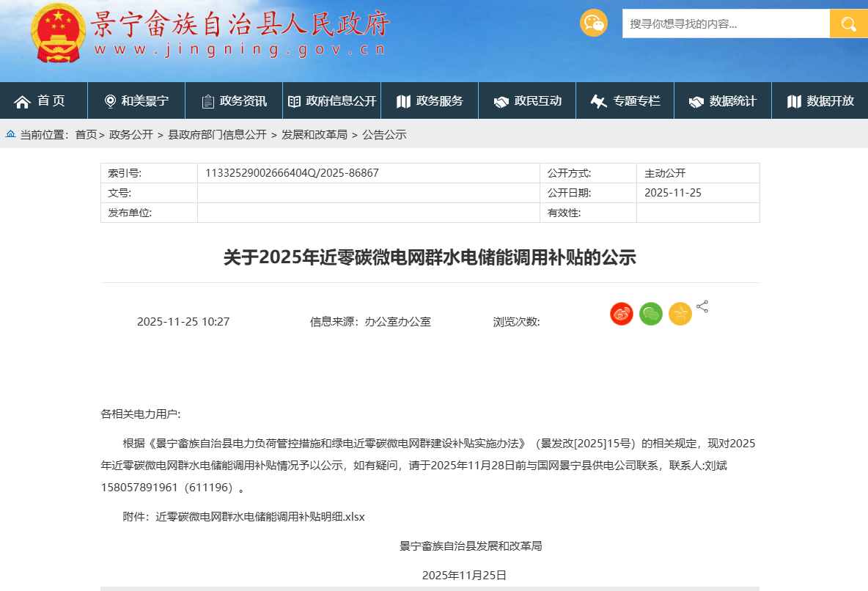Image resolution: width=868 pixels, height=591 pixels.
Task: Click the share nodes icon
Action: coord(702,306)
